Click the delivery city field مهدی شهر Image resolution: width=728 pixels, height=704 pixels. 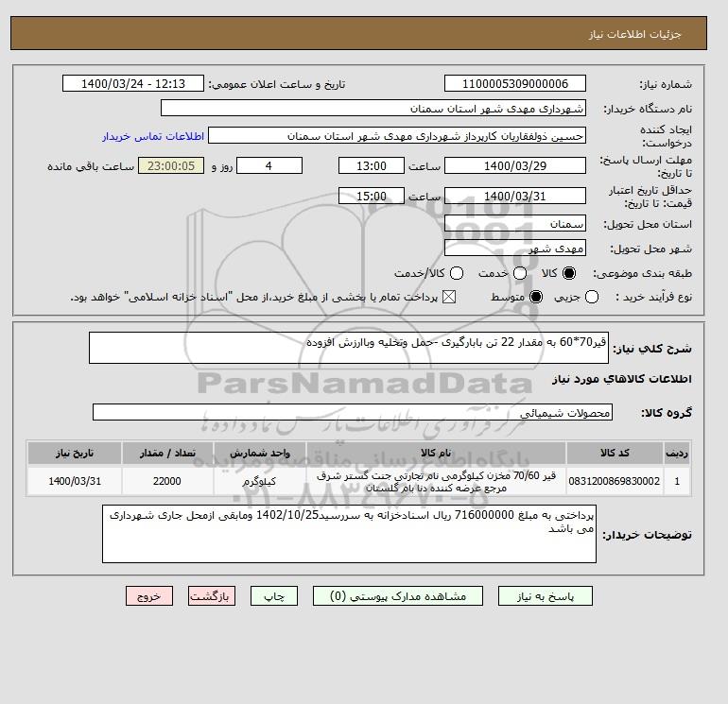(515, 249)
